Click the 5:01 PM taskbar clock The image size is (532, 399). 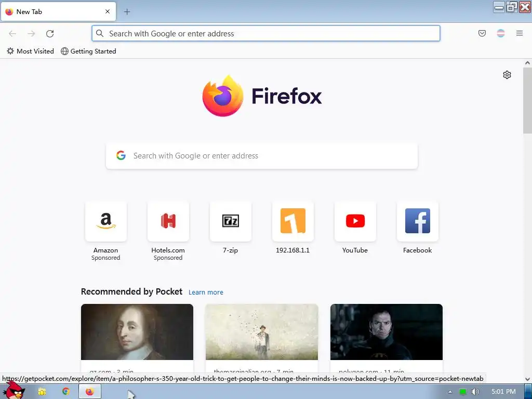[x=503, y=392]
